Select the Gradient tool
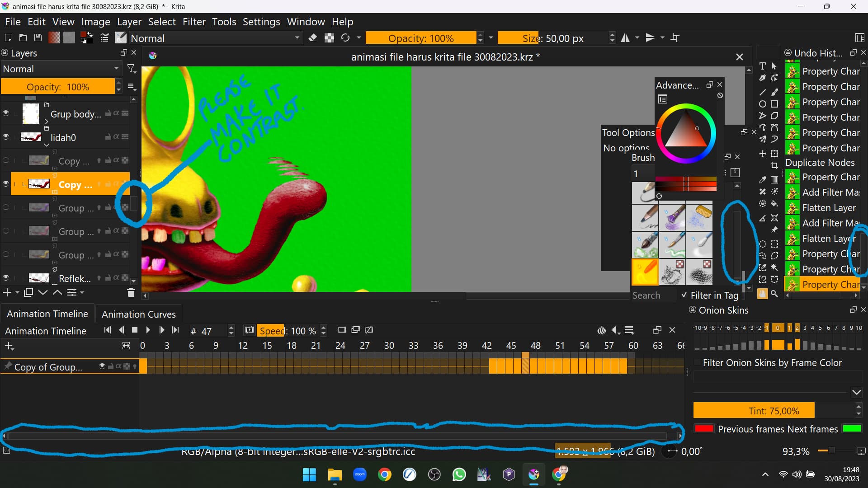 coord(774,180)
